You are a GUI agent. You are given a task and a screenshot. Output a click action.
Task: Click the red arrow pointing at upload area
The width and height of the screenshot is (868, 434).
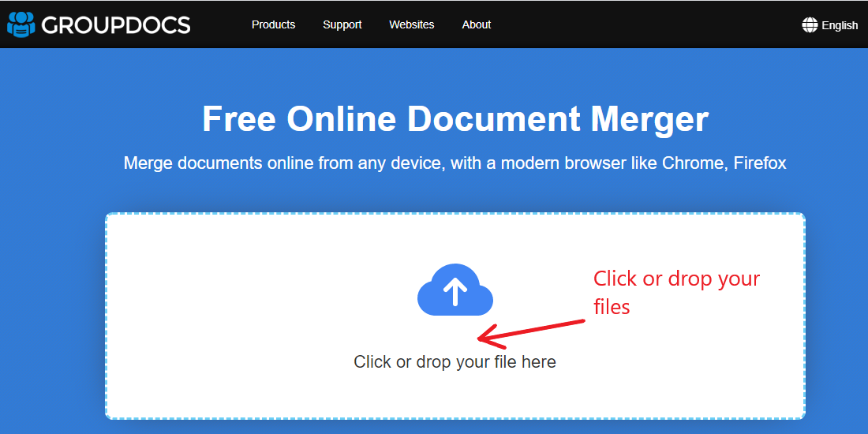[x=537, y=330]
